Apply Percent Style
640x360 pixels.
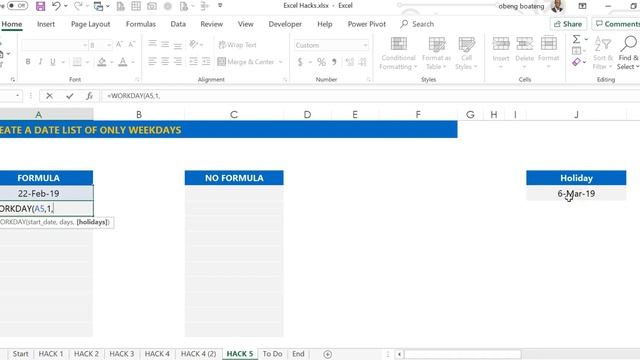coord(322,62)
